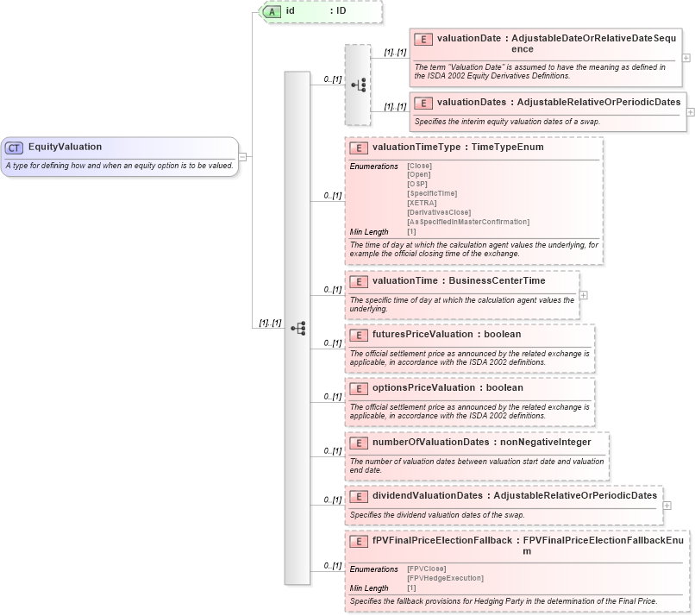Select the EquityValuation type name
The height and width of the screenshot is (616, 695).
point(66,147)
